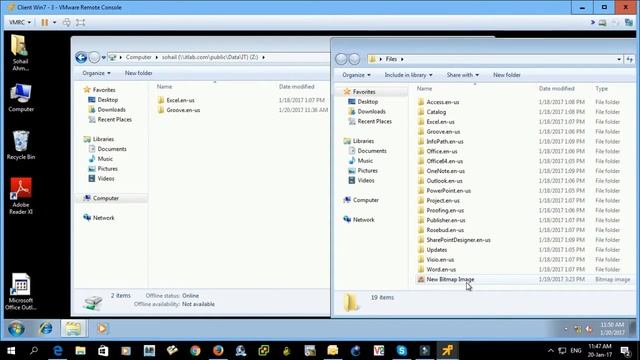Open host Action Center notifications icon
640x360 pixels.
[625, 351]
